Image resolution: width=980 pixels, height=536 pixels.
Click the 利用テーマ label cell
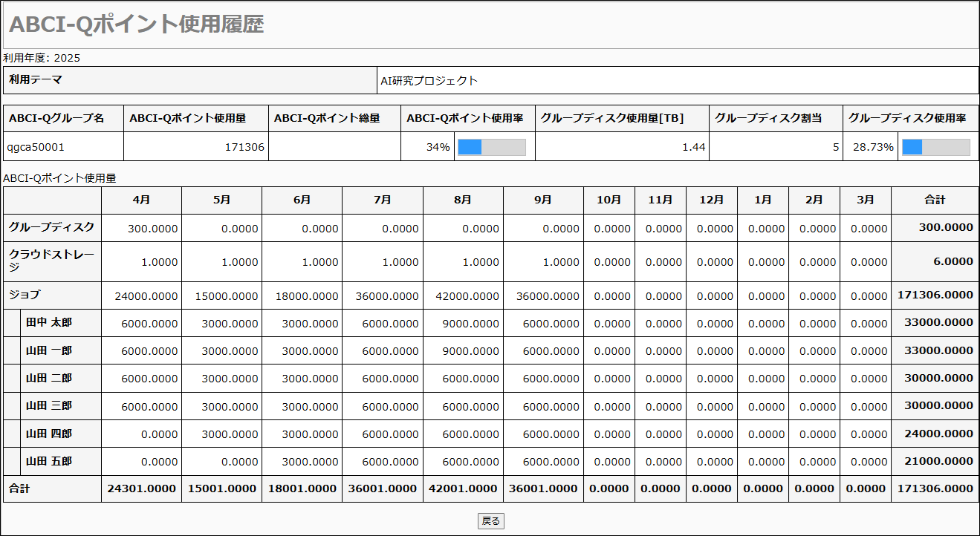click(36, 80)
